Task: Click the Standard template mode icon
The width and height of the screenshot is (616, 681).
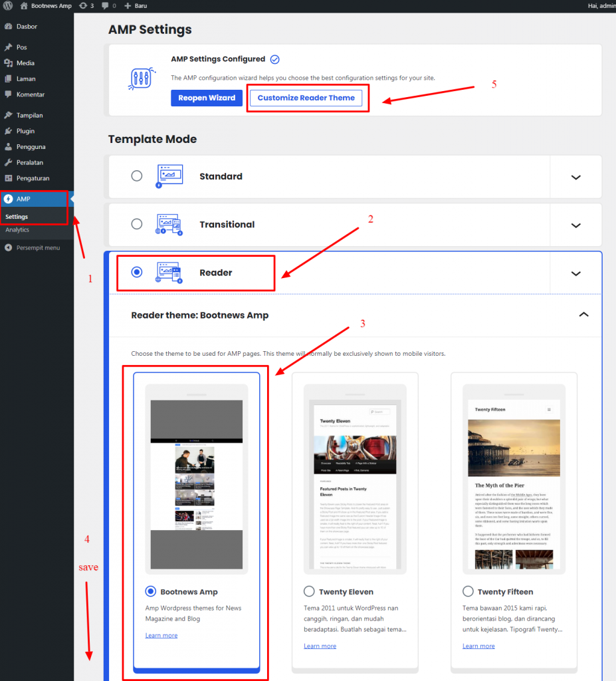Action: [x=169, y=176]
